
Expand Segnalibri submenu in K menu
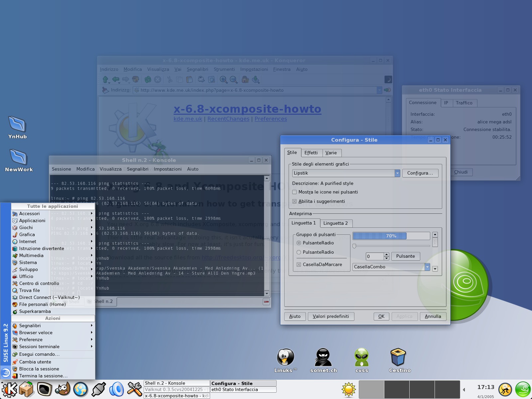point(53,326)
